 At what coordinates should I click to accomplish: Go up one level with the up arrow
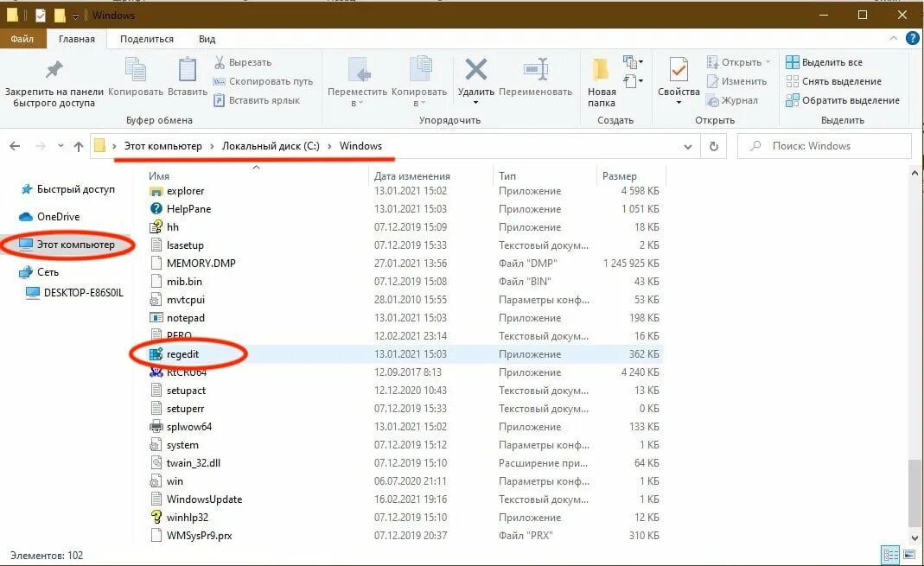[79, 146]
